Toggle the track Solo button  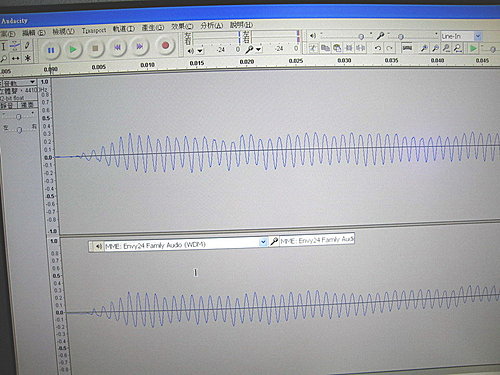[x=27, y=105]
